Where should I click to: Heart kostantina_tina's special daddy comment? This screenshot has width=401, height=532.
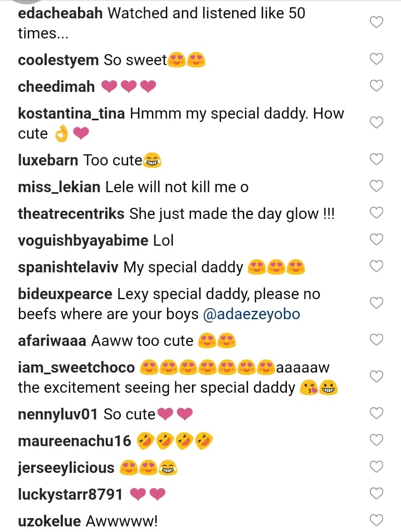[377, 123]
